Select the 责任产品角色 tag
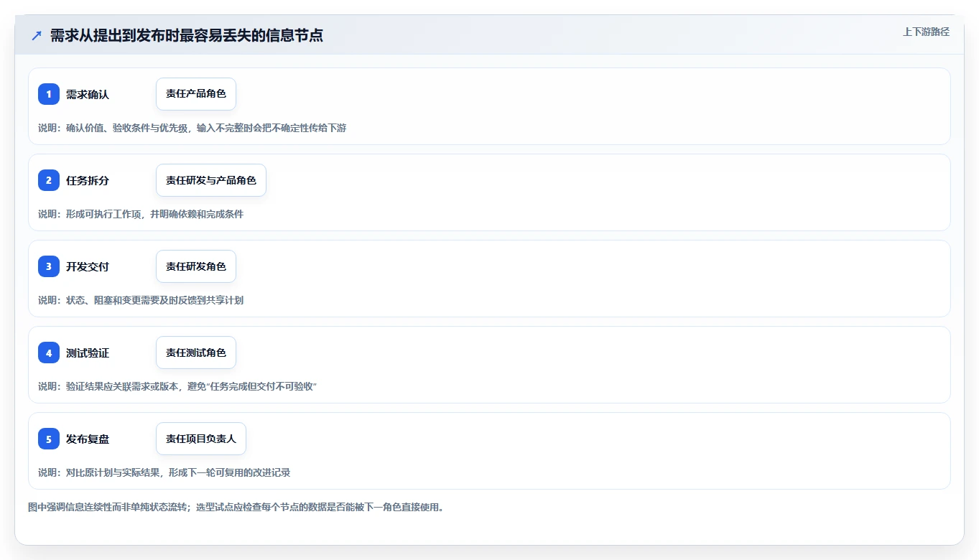This screenshot has height=560, width=979. tap(196, 94)
